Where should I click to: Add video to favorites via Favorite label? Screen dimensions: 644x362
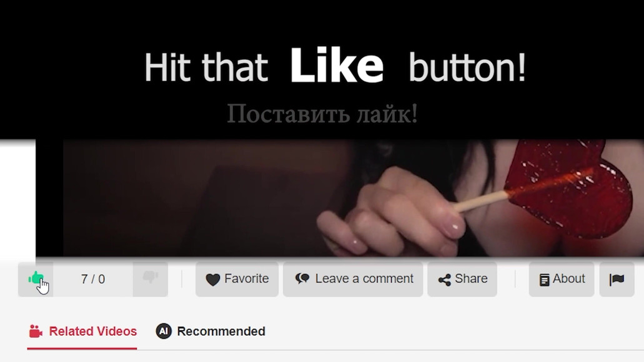(247, 279)
